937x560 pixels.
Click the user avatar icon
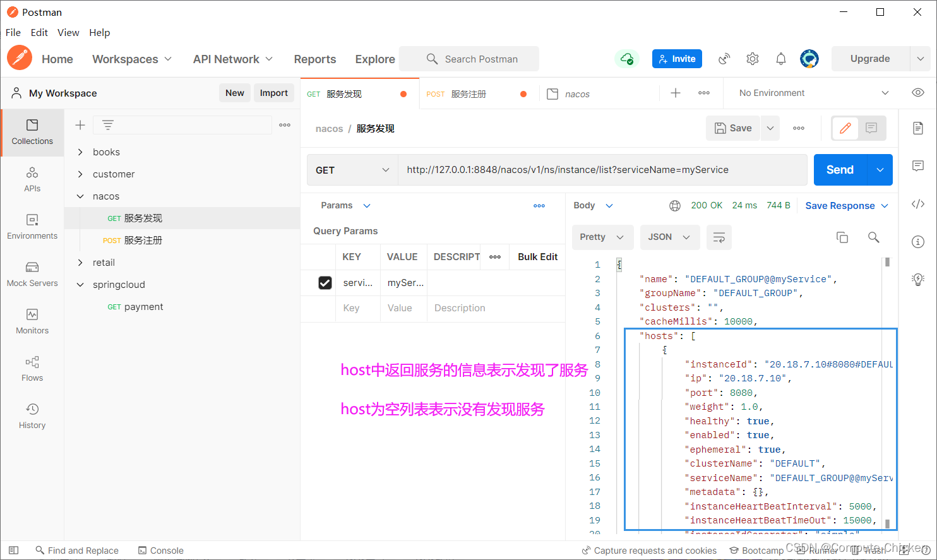click(809, 59)
